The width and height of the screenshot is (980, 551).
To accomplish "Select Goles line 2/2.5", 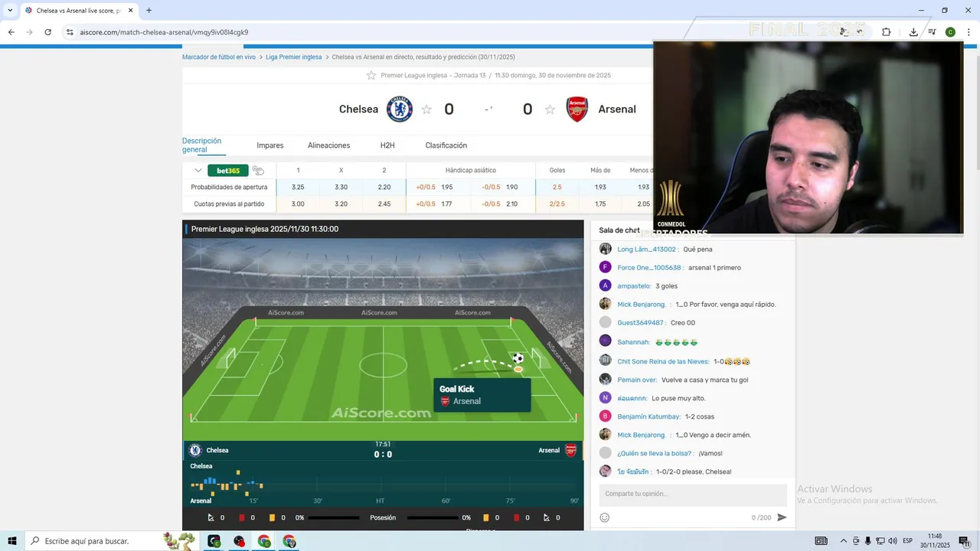I will pyautogui.click(x=557, y=204).
